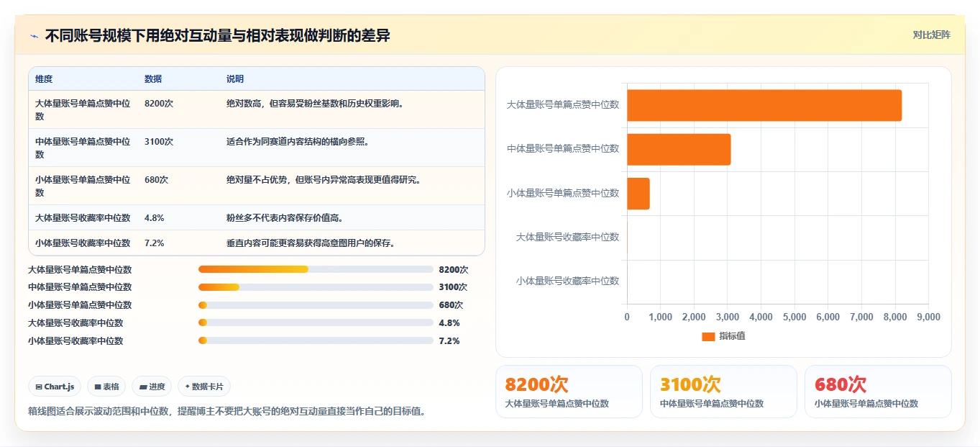Select the 数据卡片 chip
This screenshot has width=980, height=447.
tap(204, 387)
